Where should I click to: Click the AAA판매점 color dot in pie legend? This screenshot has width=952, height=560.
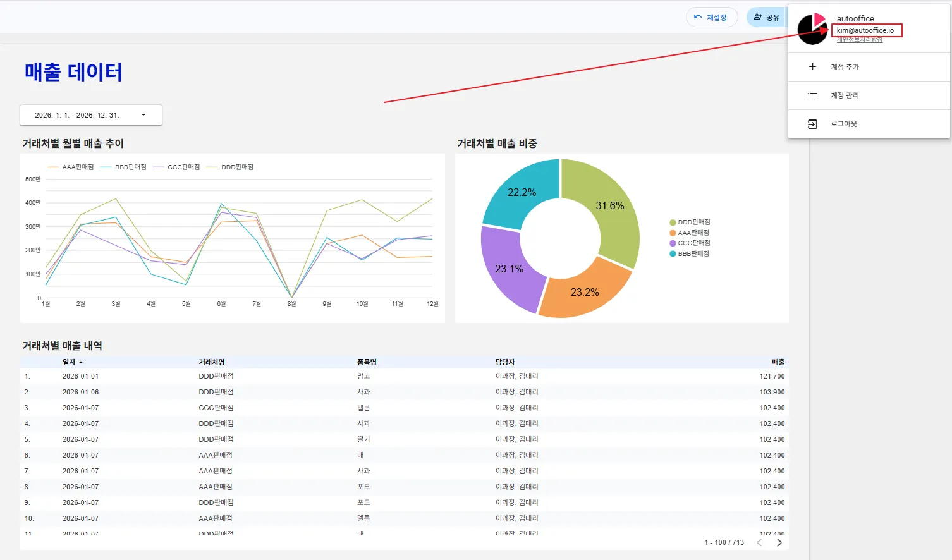tap(673, 233)
